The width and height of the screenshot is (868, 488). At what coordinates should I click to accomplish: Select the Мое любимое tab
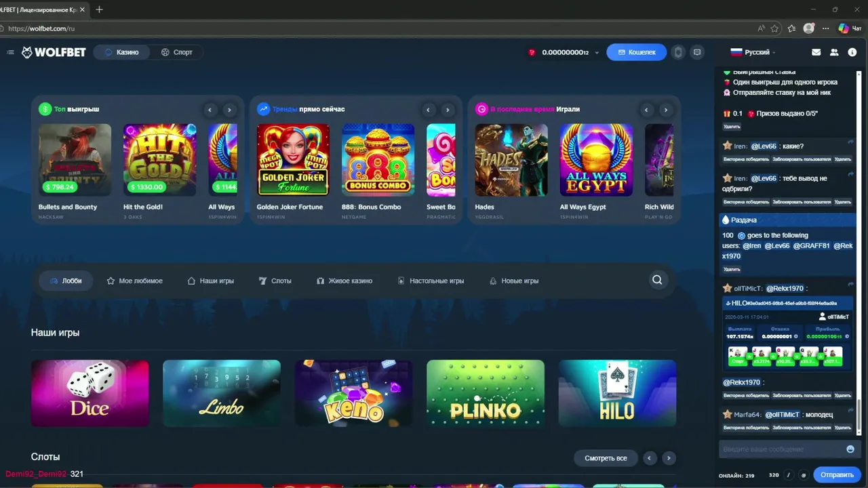(134, 281)
